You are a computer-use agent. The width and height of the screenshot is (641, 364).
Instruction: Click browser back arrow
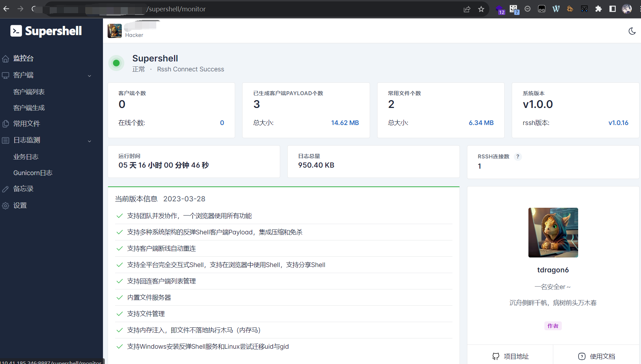coord(6,9)
